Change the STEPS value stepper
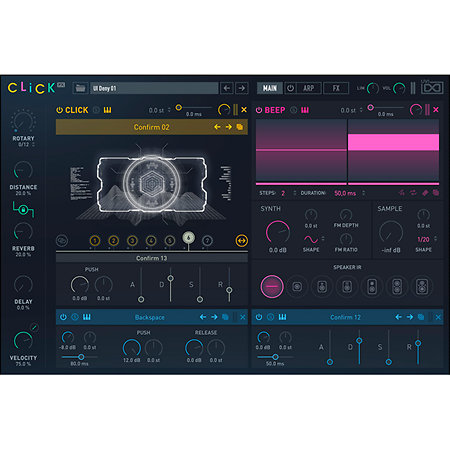Image resolution: width=450 pixels, height=450 pixels. click(x=294, y=193)
